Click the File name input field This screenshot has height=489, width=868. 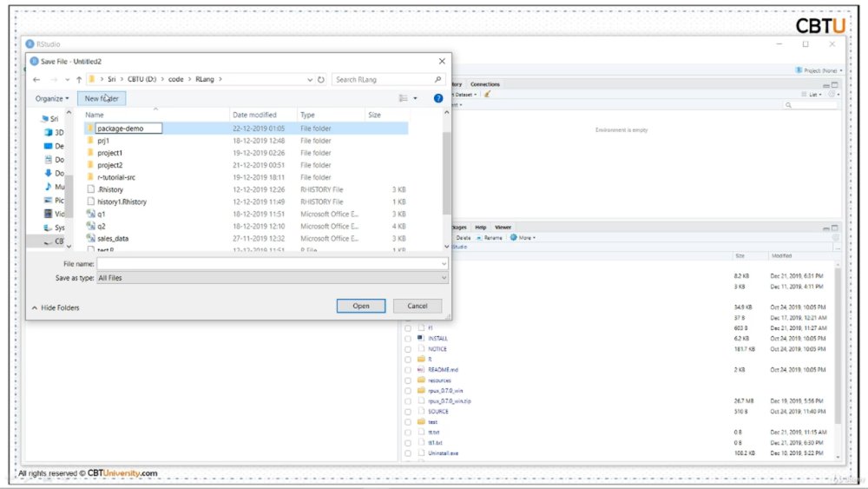tap(268, 263)
